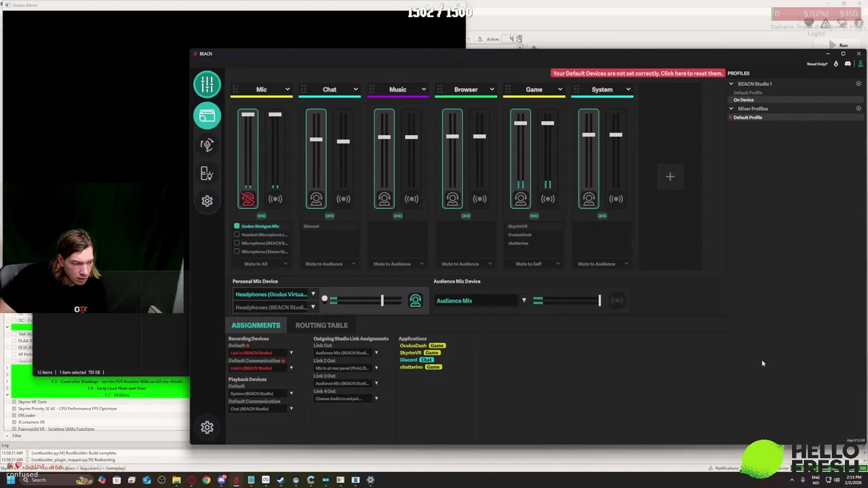The width and height of the screenshot is (868, 488).
Task: Switch to ASSIGNMENTS tab
Action: pos(256,325)
